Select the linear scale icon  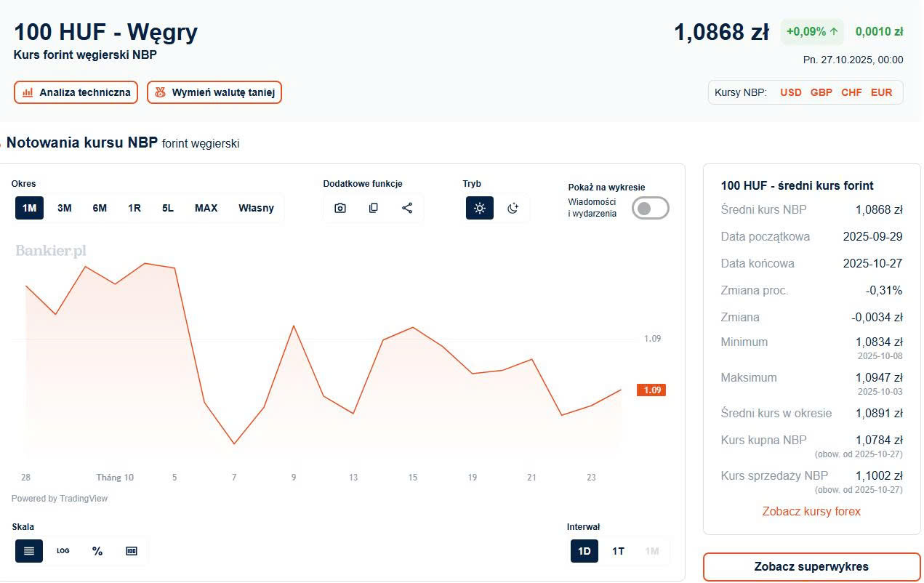tap(29, 551)
